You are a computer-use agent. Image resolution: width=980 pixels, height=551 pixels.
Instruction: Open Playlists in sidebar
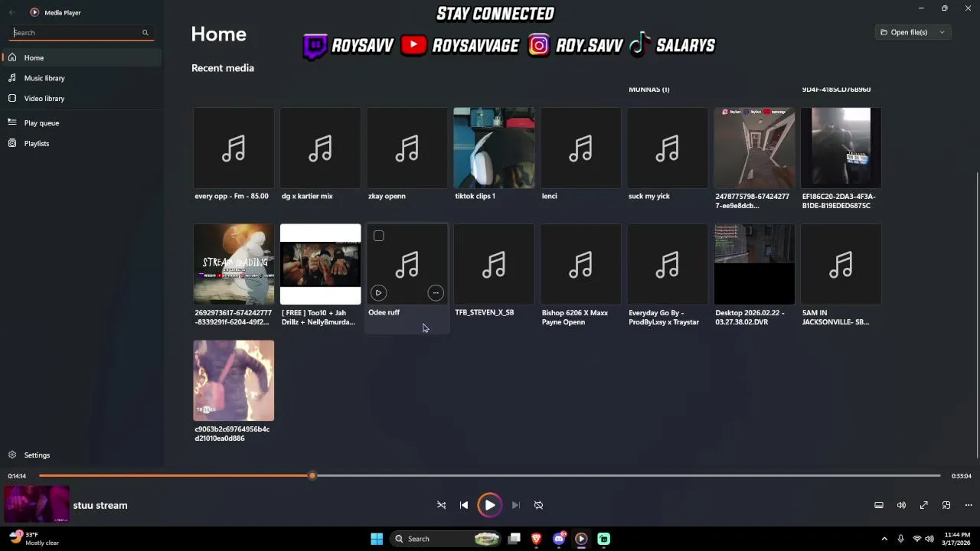(81, 143)
